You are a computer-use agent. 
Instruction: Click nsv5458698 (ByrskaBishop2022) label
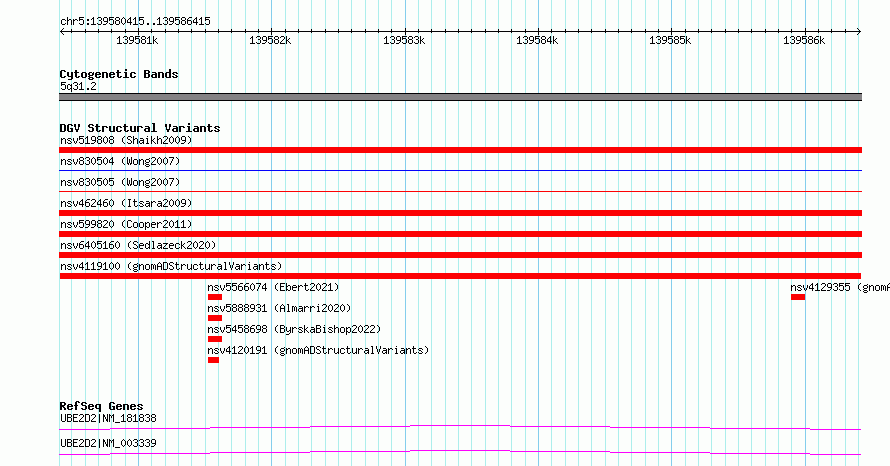(294, 329)
